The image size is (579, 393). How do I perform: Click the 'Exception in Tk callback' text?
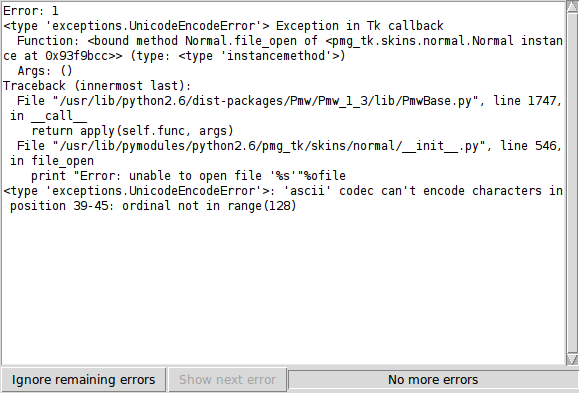360,26
